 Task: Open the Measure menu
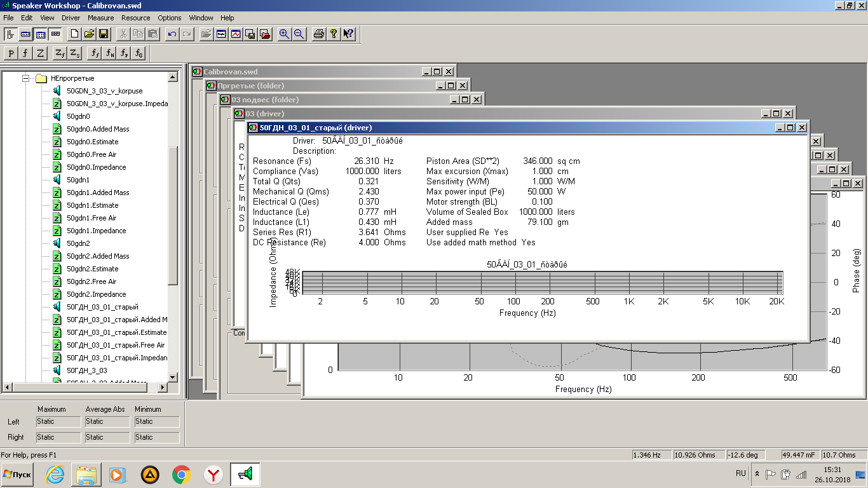[101, 18]
